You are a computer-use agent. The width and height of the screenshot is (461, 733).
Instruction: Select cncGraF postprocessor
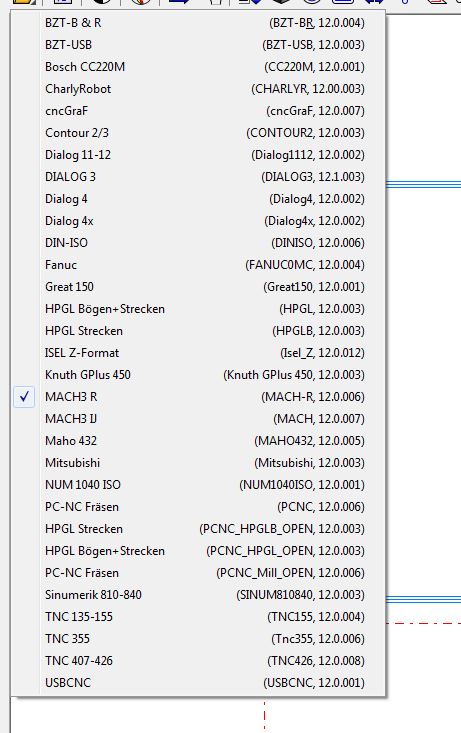[x=198, y=111]
